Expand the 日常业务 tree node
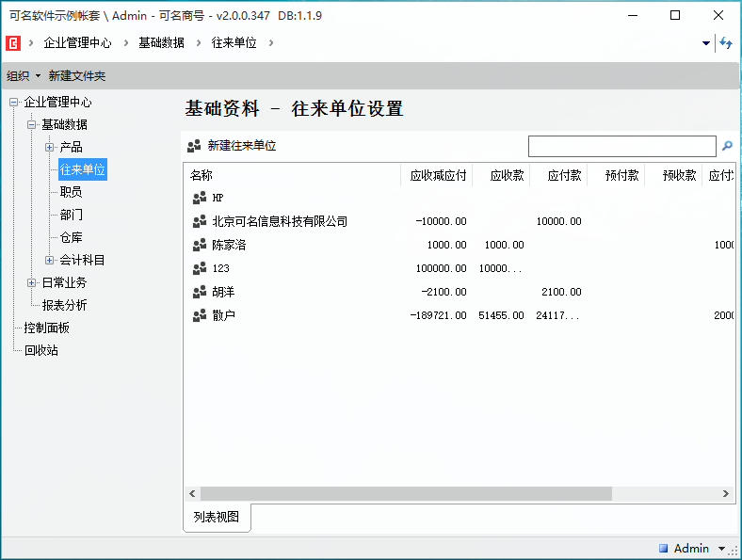The height and width of the screenshot is (560, 742). [x=32, y=282]
